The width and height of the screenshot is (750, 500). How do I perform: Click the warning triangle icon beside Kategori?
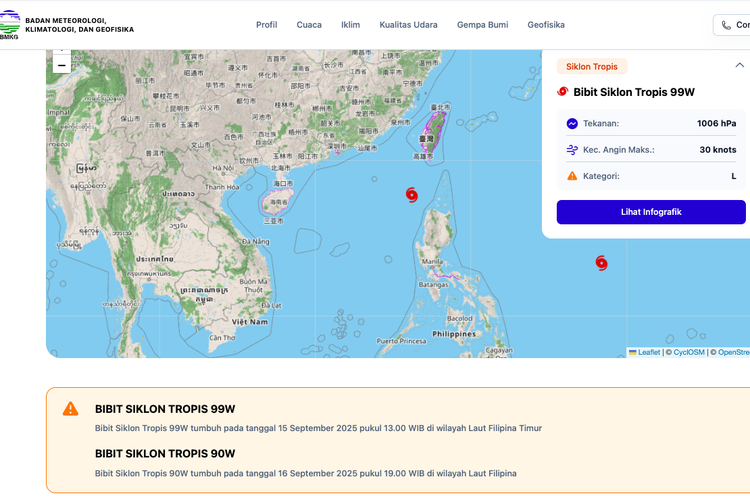(572, 176)
